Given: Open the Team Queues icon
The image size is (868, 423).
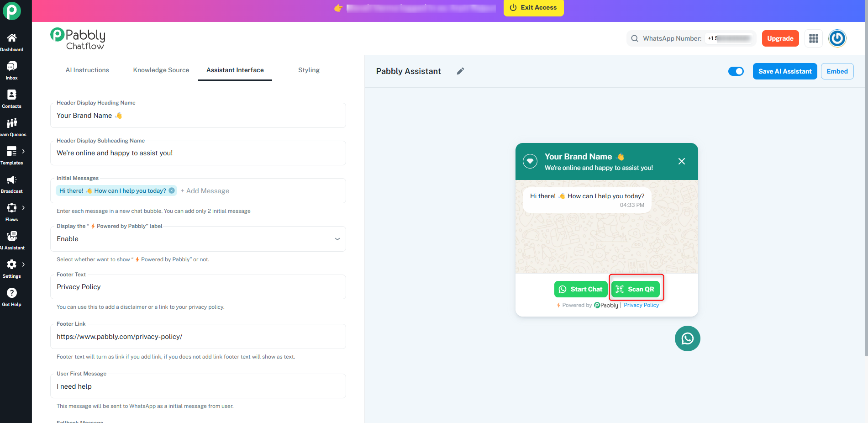Looking at the screenshot, I should [12, 123].
